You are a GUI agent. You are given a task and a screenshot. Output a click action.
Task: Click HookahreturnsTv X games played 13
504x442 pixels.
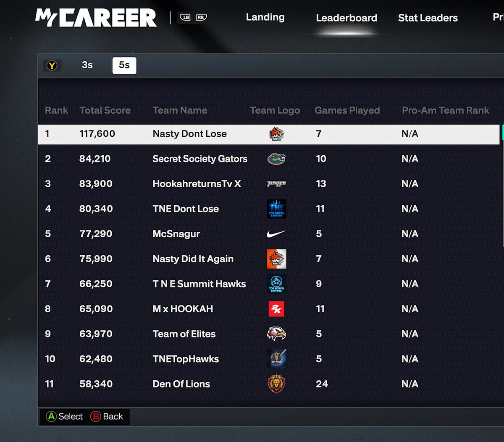click(321, 184)
